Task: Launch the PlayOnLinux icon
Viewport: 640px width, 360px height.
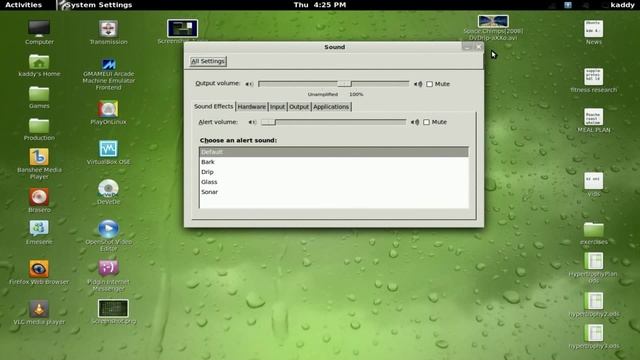Action: (x=108, y=109)
